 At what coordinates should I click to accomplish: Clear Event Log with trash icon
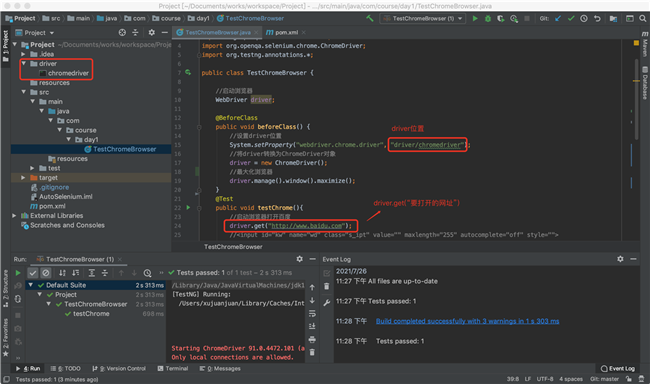[x=327, y=287]
